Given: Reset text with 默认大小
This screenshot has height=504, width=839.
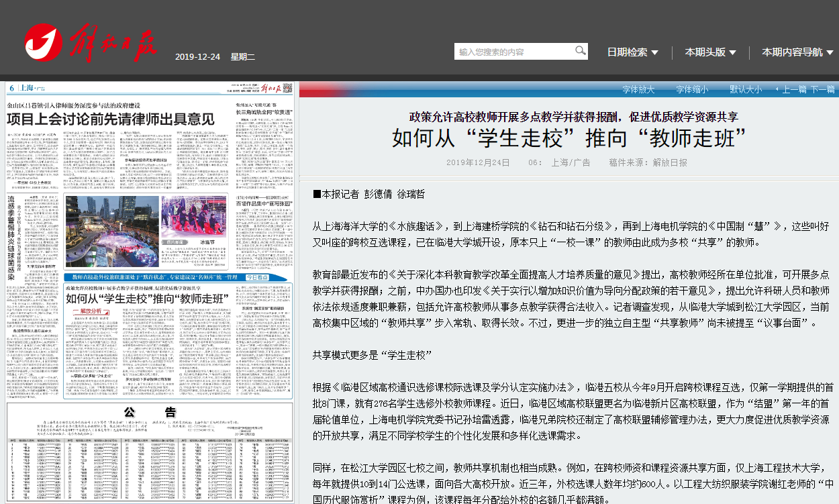Looking at the screenshot, I should [745, 89].
